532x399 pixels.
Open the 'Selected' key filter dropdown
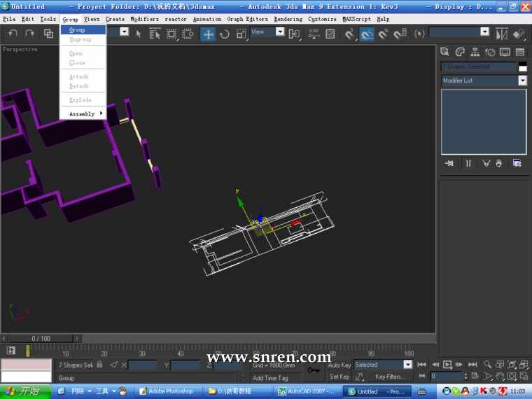point(407,365)
